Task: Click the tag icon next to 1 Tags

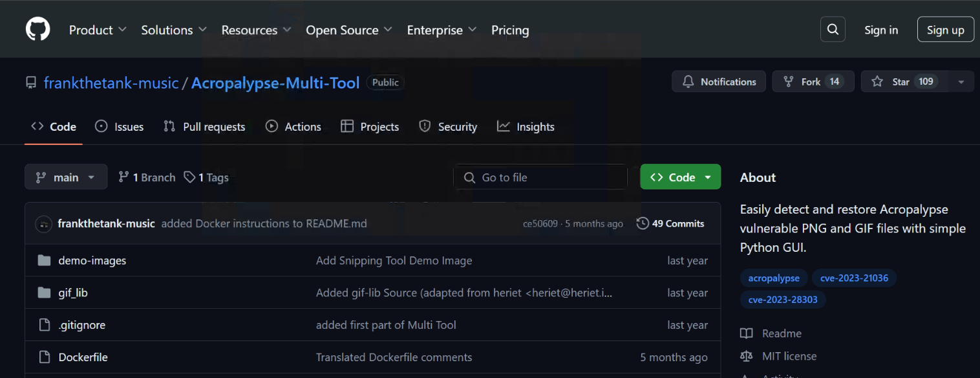Action: [x=189, y=177]
